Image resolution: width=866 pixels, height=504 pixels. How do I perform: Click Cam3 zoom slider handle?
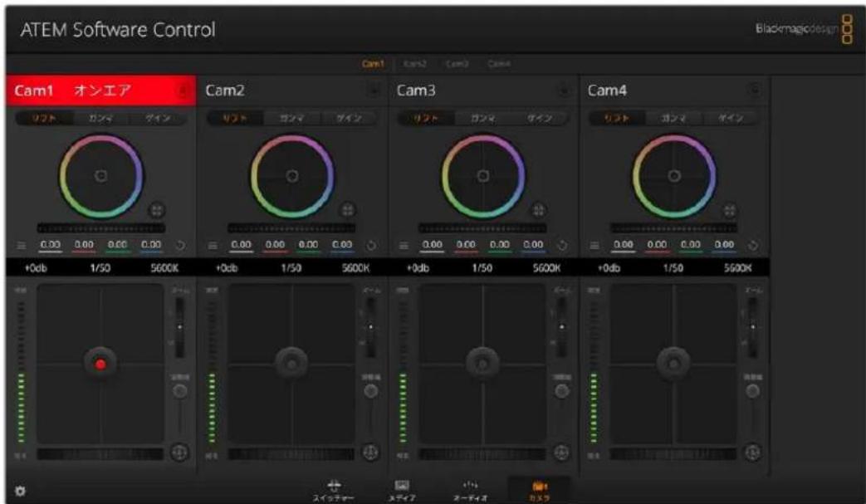(x=561, y=327)
